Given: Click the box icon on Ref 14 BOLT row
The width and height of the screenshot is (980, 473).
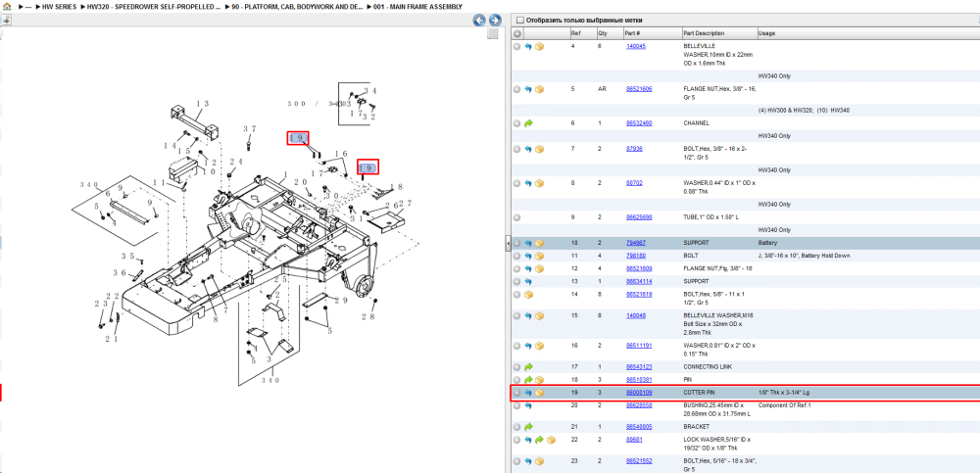Looking at the screenshot, I should pos(528,295).
